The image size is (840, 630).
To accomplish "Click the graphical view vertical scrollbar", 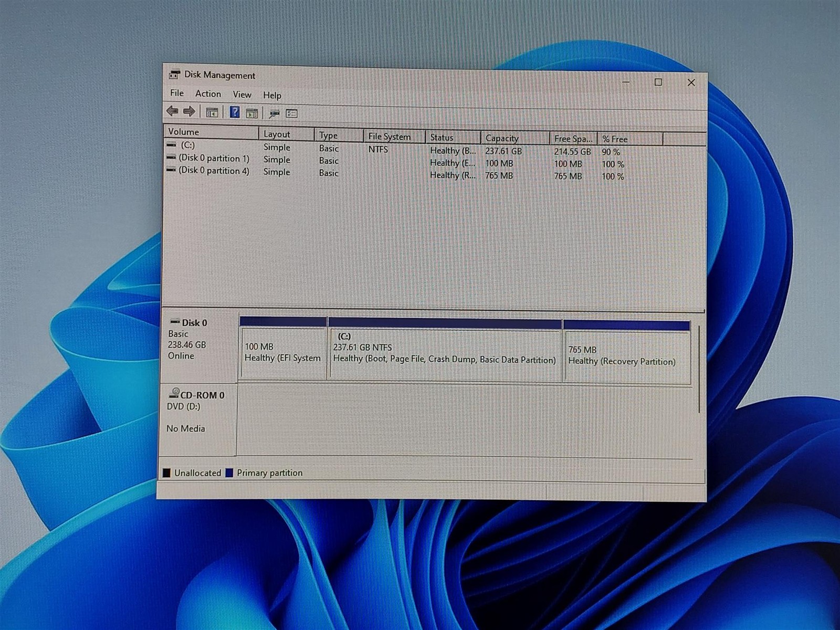I will pyautogui.click(x=699, y=369).
